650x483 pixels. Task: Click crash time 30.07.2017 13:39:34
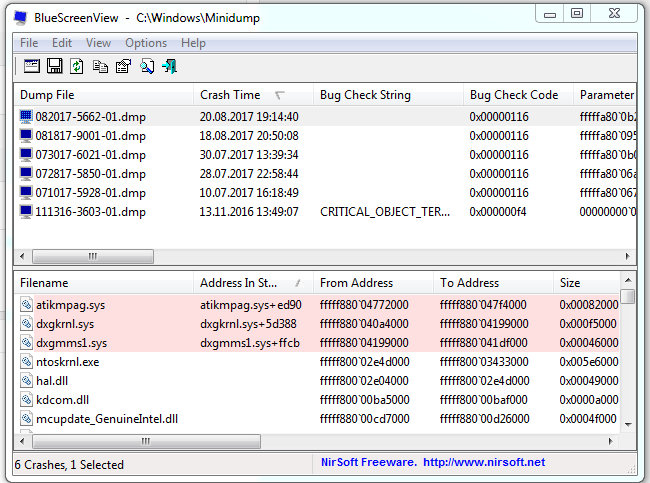[249, 155]
